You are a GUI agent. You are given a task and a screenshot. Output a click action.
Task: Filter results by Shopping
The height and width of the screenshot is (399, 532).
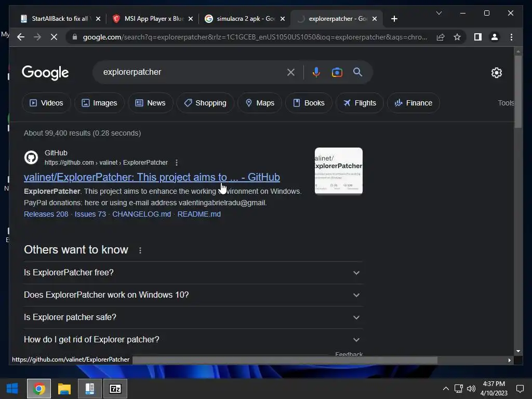click(x=205, y=103)
